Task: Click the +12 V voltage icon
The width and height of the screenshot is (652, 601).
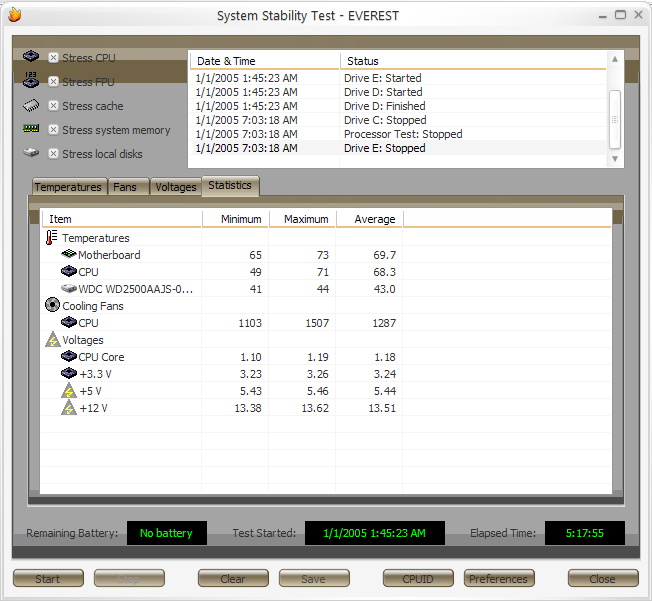Action: (68, 408)
